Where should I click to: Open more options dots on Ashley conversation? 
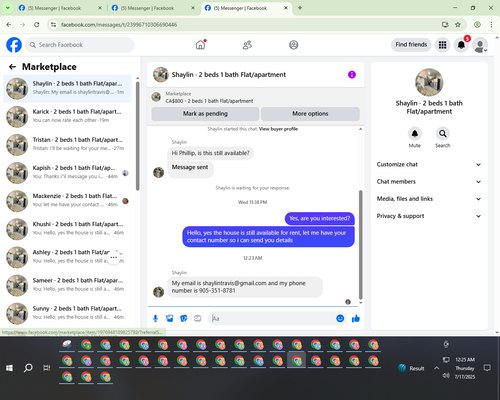point(114,257)
